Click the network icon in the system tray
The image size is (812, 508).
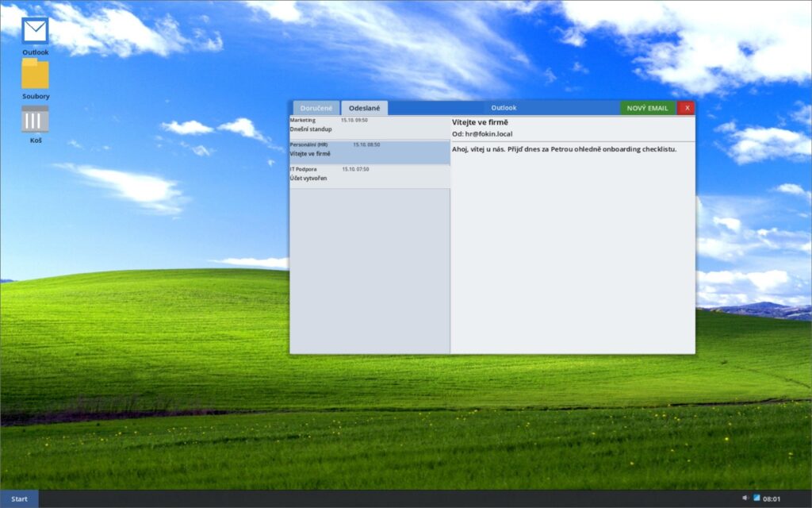coord(756,498)
